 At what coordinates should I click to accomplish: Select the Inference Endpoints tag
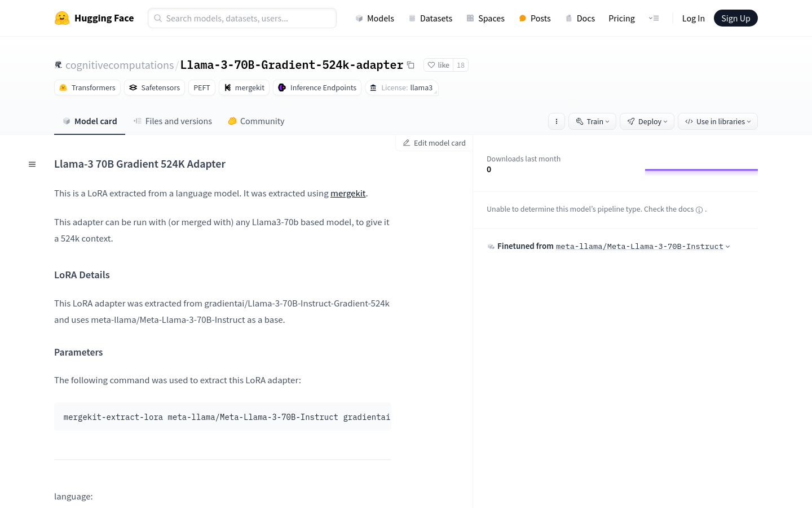[x=317, y=87]
